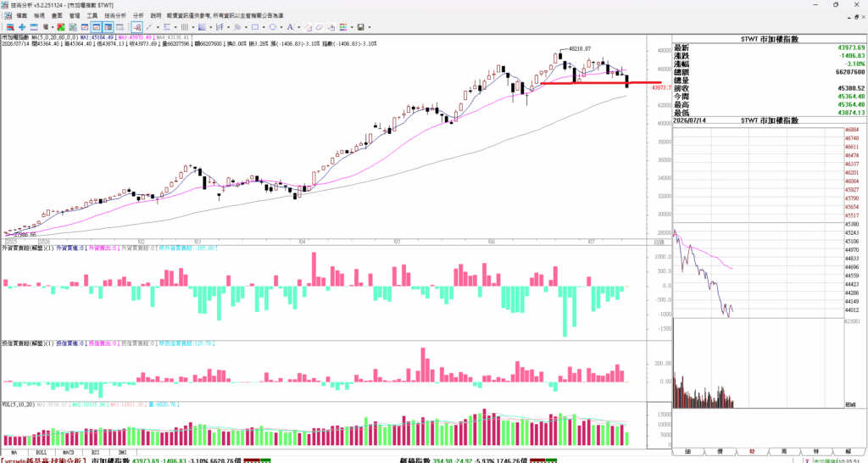Switch to the BOLL indicator tab
Screen dimensions: 868x463
click(41, 452)
